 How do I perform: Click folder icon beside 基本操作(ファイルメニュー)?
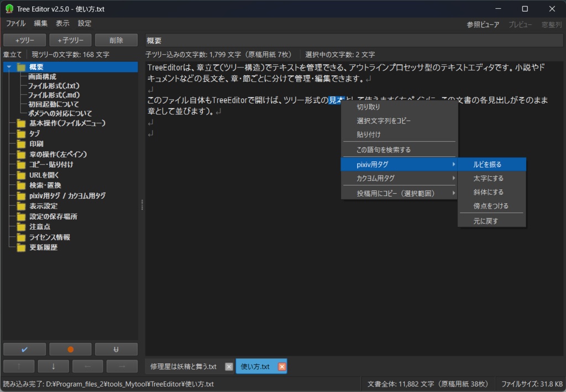[x=22, y=123]
